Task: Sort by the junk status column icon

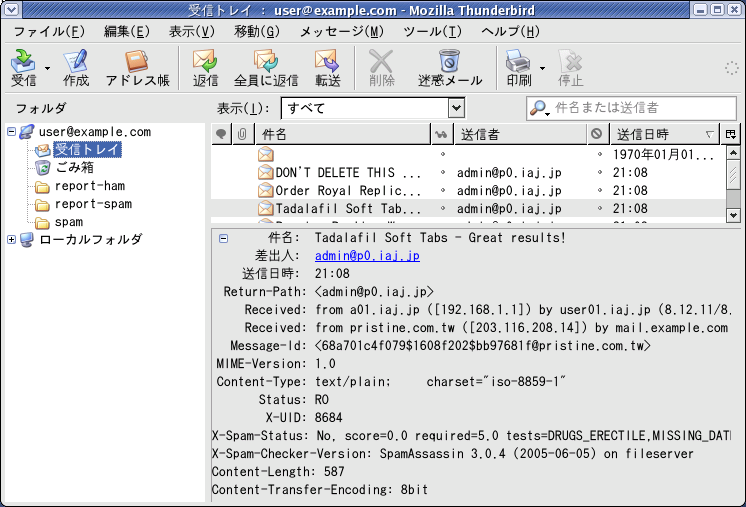Action: (x=597, y=134)
